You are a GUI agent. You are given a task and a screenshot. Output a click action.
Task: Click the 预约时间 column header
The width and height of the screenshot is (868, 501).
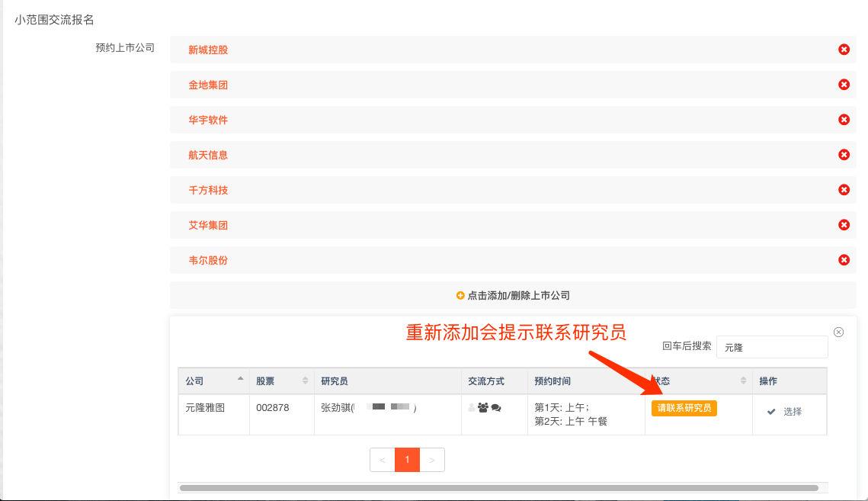click(x=586, y=381)
